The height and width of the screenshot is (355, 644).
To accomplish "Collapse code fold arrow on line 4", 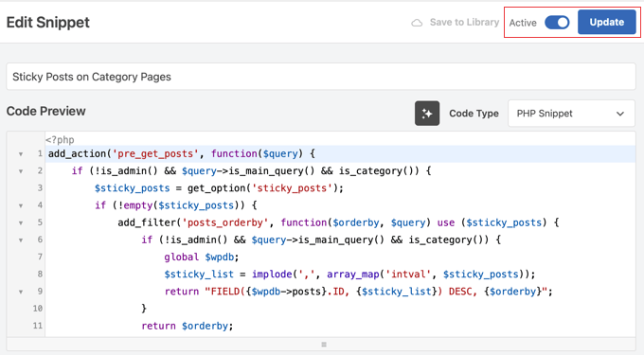I will (x=21, y=206).
